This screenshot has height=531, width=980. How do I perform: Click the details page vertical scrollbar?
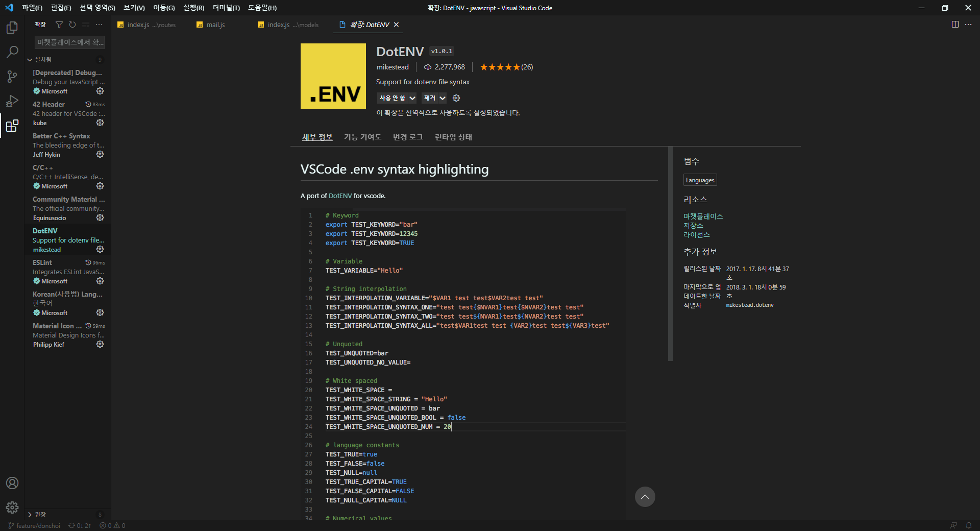pos(671,254)
